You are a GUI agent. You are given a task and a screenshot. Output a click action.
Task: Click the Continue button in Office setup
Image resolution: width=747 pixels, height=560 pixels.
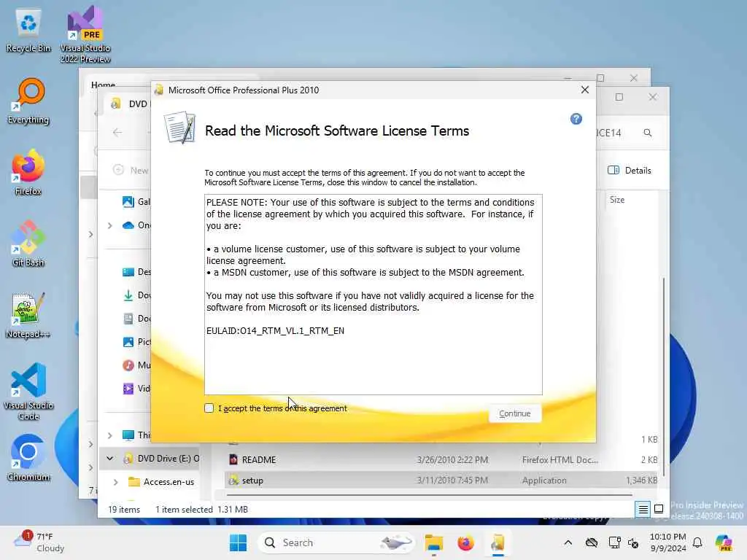[514, 413]
